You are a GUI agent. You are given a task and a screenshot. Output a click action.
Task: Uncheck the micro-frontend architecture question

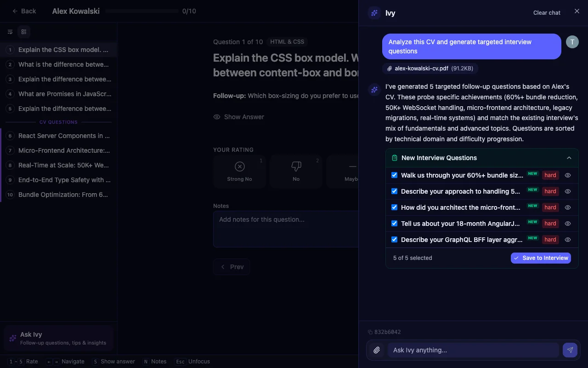[x=394, y=207]
